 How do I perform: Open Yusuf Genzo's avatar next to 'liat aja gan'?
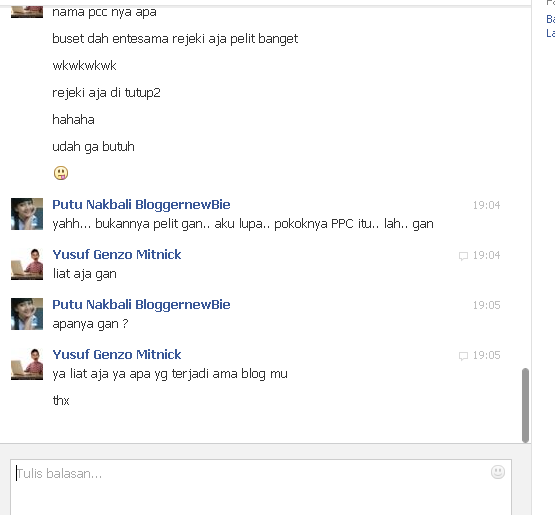tap(27, 264)
